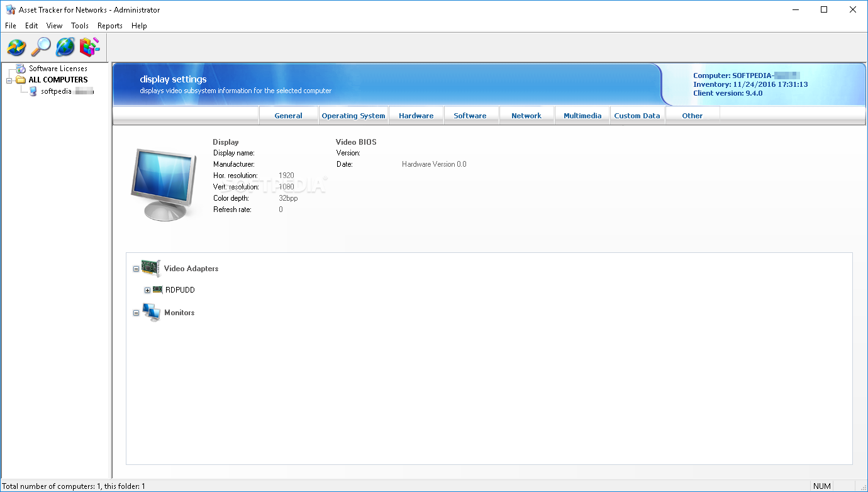Click the Client version 9.4.0 text

pos(728,93)
